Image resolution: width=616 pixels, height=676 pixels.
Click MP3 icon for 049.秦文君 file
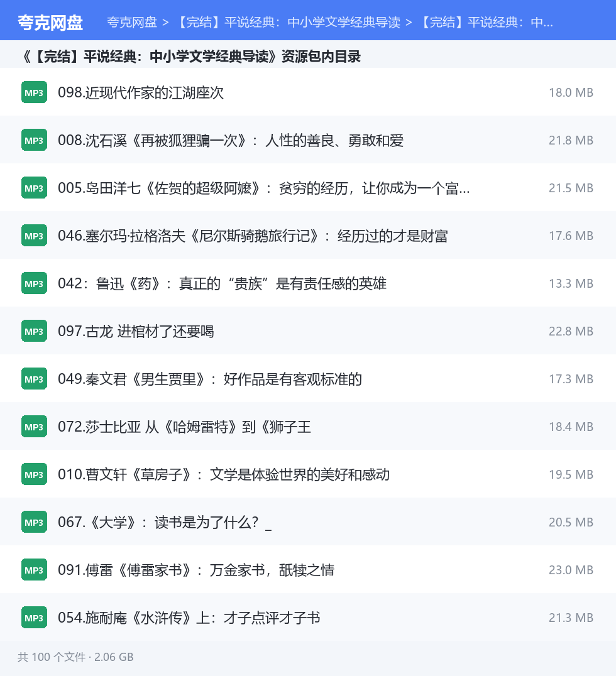[x=34, y=379]
